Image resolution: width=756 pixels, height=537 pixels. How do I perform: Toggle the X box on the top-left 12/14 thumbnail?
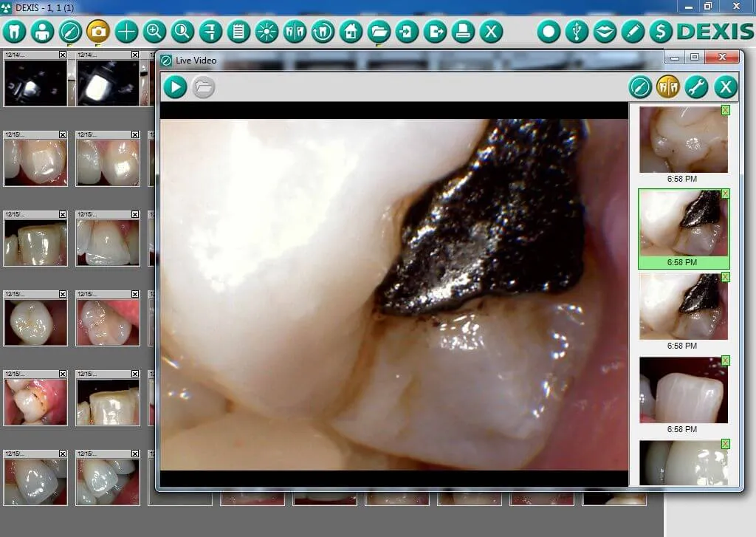62,54
